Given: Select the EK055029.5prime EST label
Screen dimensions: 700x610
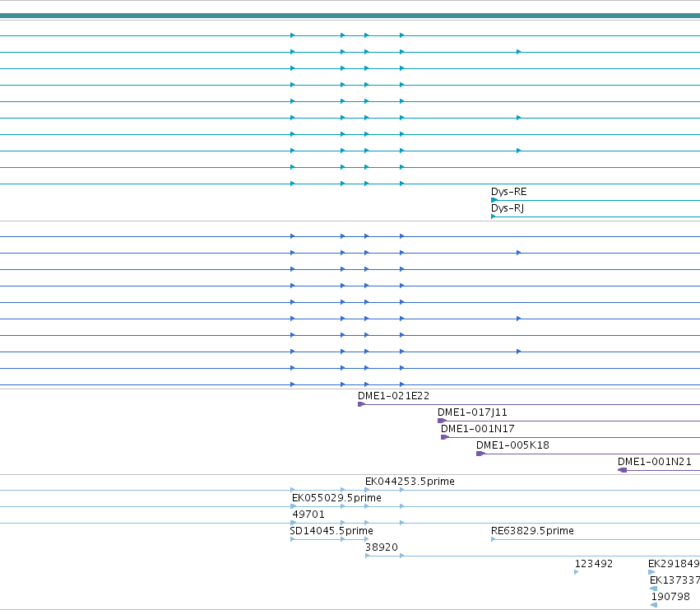Looking at the screenshot, I should pos(336,498).
